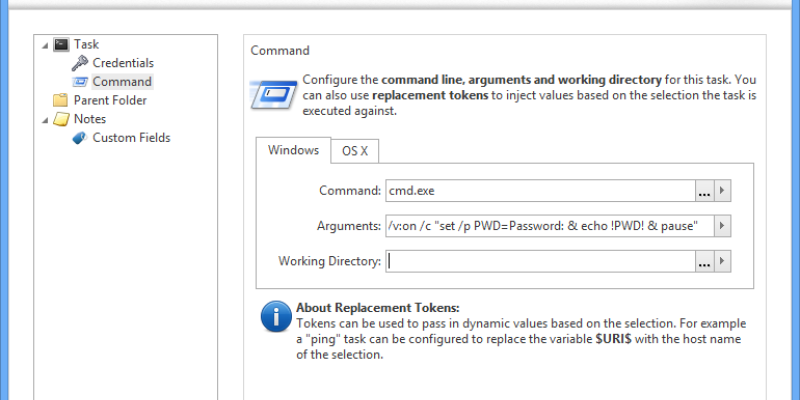The height and width of the screenshot is (400, 800).
Task: Open token arrow menu beside Command field
Action: 723,191
